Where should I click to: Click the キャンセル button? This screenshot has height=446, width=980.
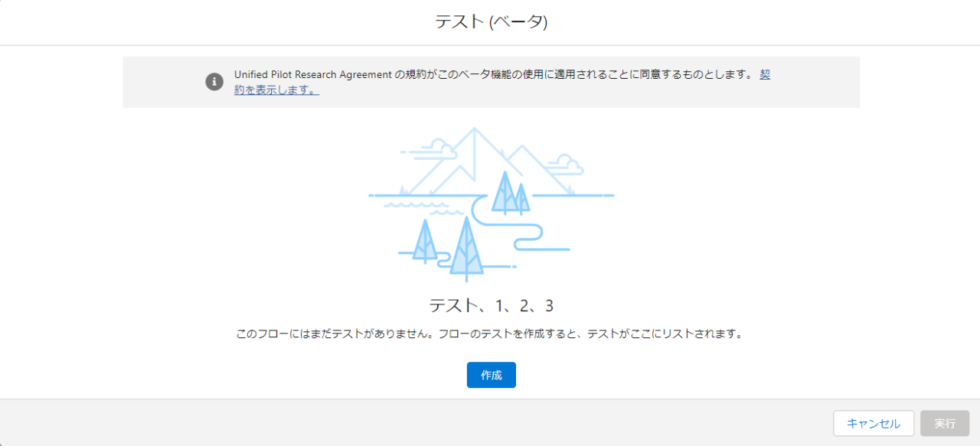pyautogui.click(x=874, y=423)
